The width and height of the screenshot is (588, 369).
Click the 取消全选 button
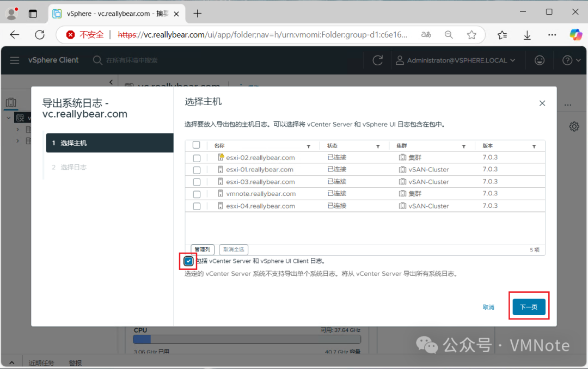(x=234, y=249)
